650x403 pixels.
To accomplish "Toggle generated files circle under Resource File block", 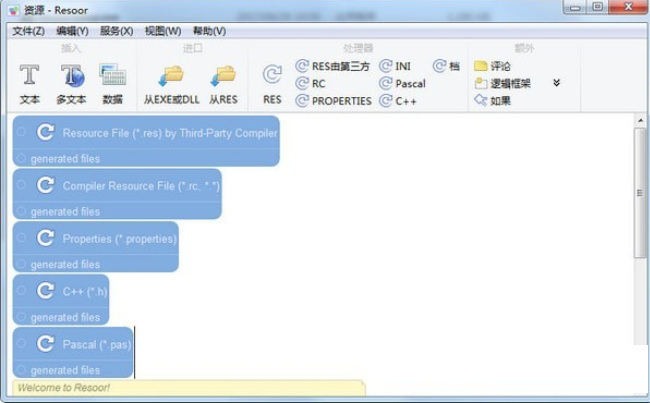I will [x=22, y=158].
